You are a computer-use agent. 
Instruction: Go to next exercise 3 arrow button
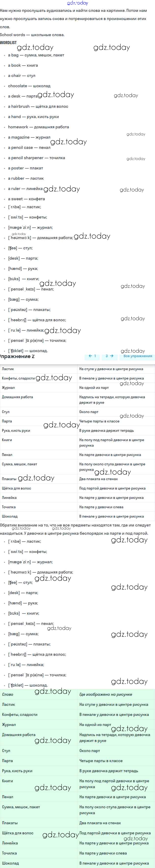click(x=109, y=356)
